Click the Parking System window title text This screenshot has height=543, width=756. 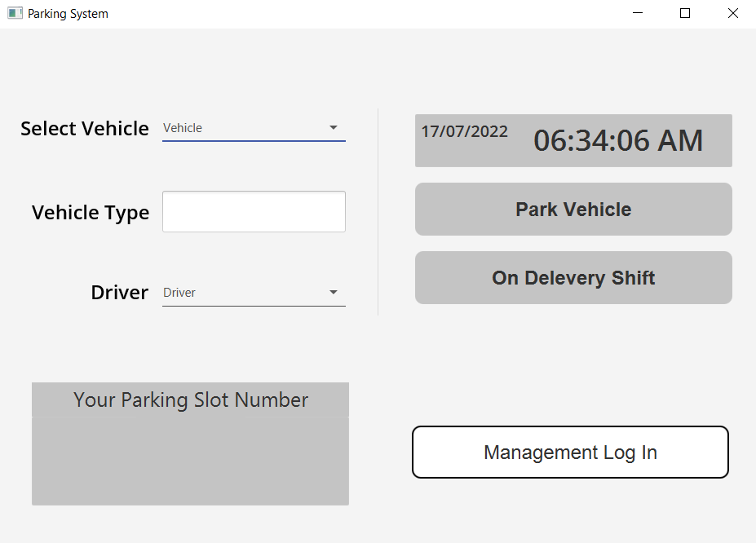68,14
